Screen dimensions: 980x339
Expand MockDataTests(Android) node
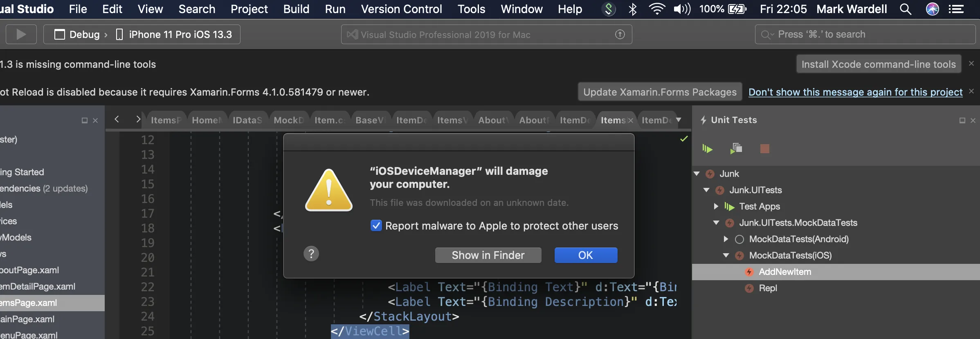coord(726,239)
